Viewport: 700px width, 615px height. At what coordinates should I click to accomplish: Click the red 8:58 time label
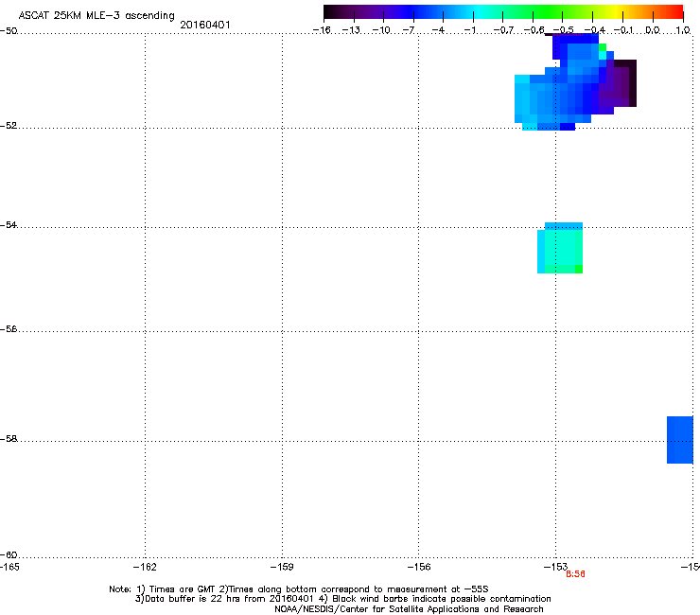pos(575,574)
